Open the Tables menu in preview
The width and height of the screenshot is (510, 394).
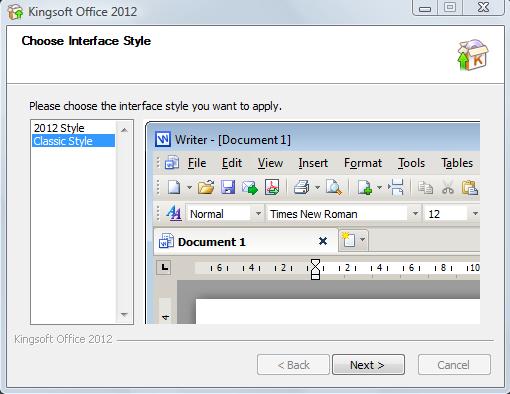pyautogui.click(x=457, y=163)
